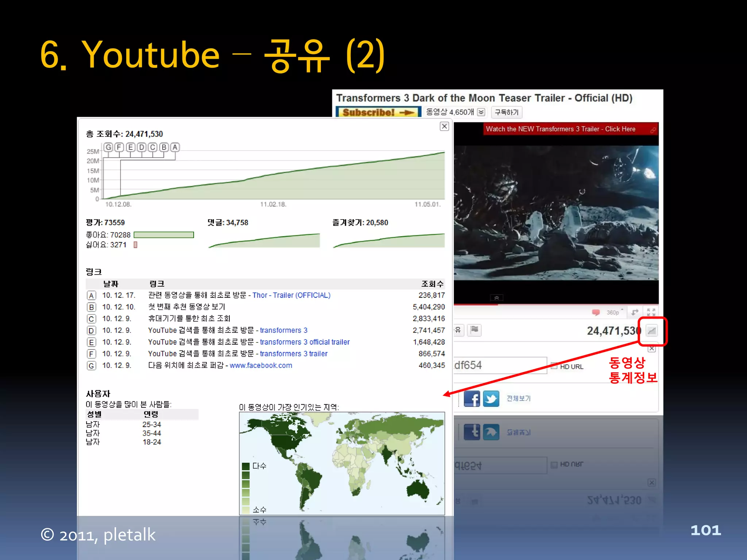This screenshot has width=747, height=560.
Task: Click the view count 24,471,530
Action: coord(614,331)
